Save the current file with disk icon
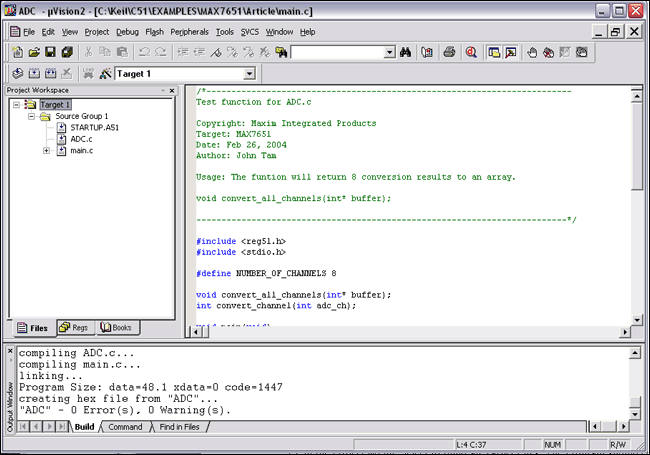 50,52
